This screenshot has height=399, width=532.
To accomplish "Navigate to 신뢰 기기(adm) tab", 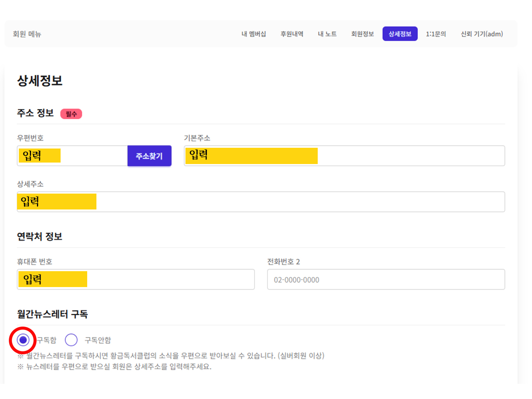I will coord(481,34).
